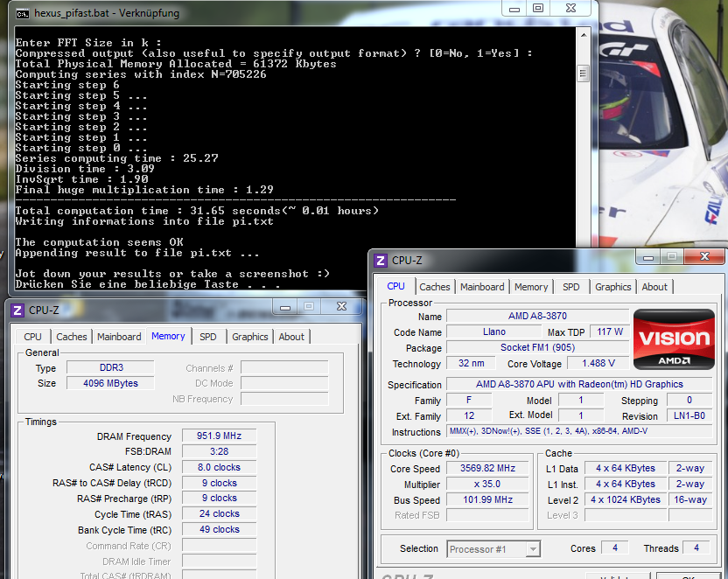Click the Bank Cycle Time value 49 clocks

pos(219,529)
